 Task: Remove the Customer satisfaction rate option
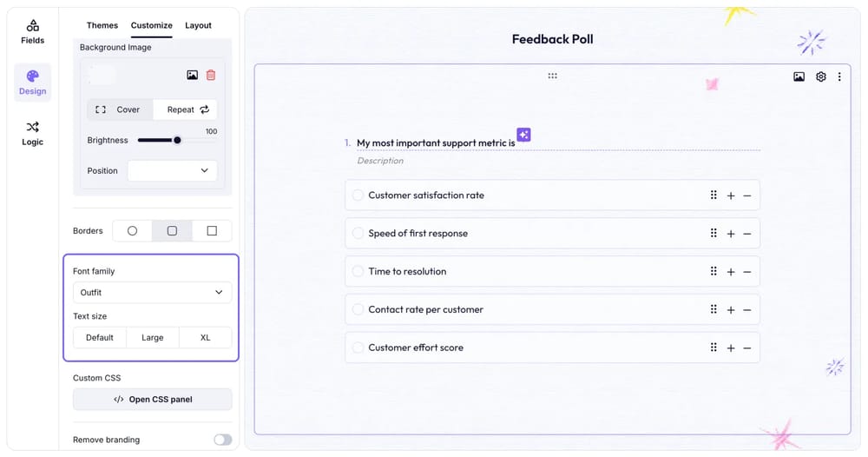click(746, 195)
